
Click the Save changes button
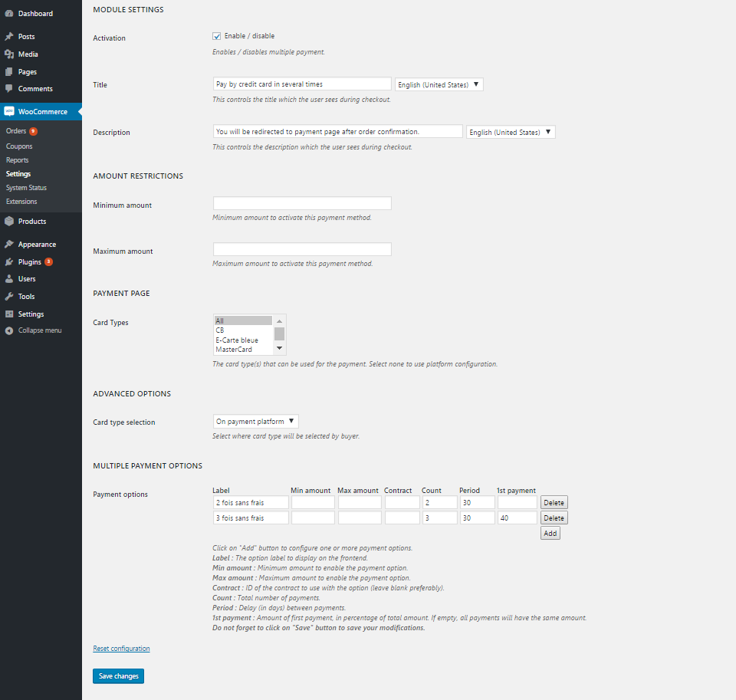pyautogui.click(x=118, y=676)
